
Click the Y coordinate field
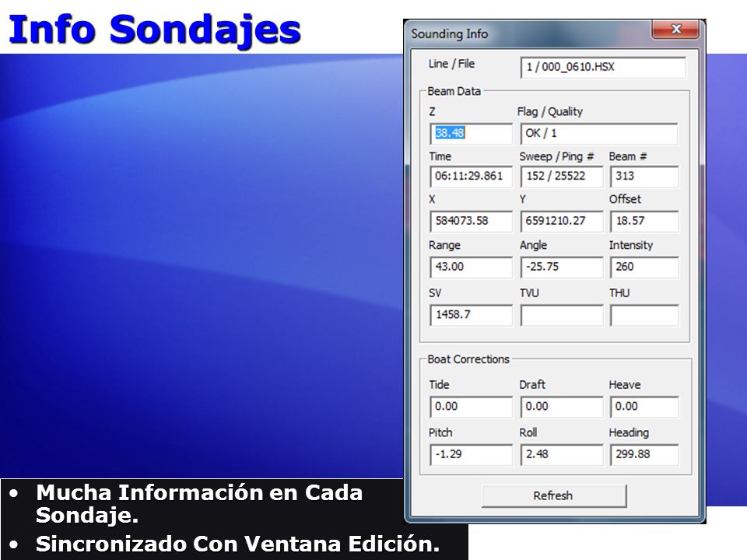coord(561,221)
